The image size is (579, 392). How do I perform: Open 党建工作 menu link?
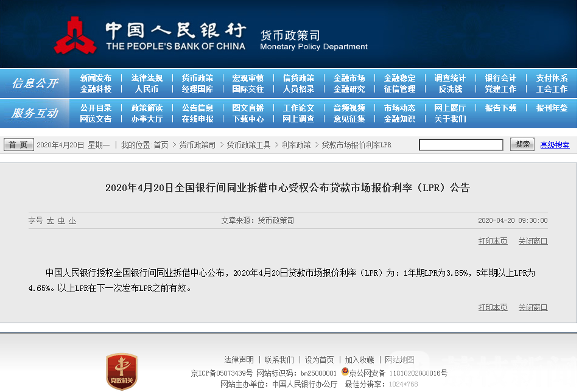[500, 89]
